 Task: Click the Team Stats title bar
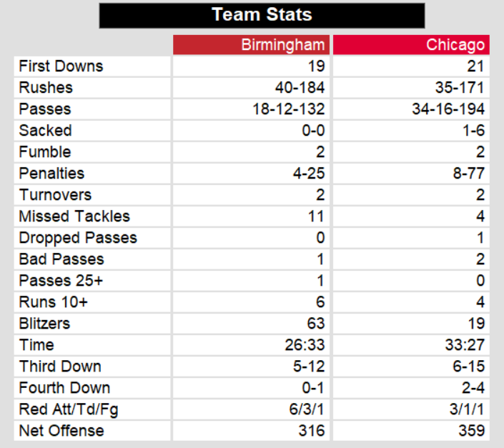(x=262, y=15)
